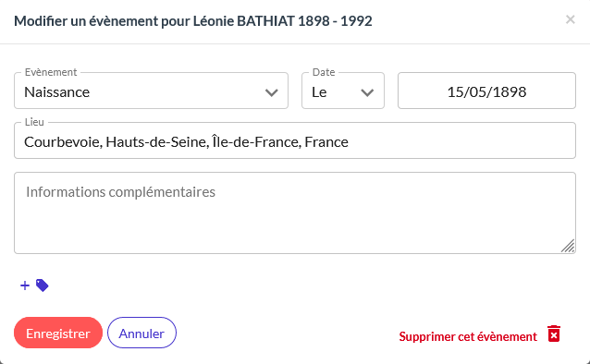Click Courbevoie at start of Lieu field

63,141
